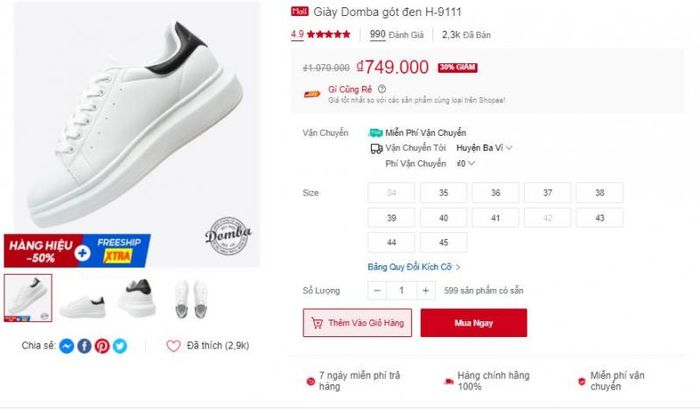700x409 pixels.
Task: Click the Thêm Vào Giỏ Hàng button
Action: click(x=357, y=322)
